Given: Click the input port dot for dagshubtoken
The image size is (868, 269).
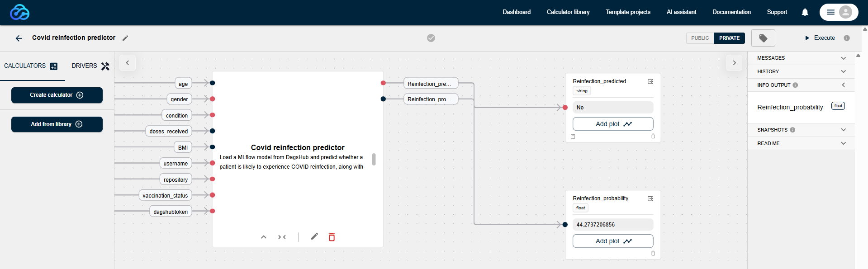Looking at the screenshot, I should tap(212, 211).
